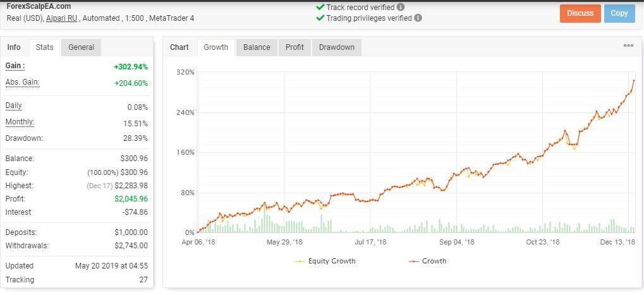Screen dimensions: 644x295
Task: Switch chart to the Balance tab
Action: [257, 47]
